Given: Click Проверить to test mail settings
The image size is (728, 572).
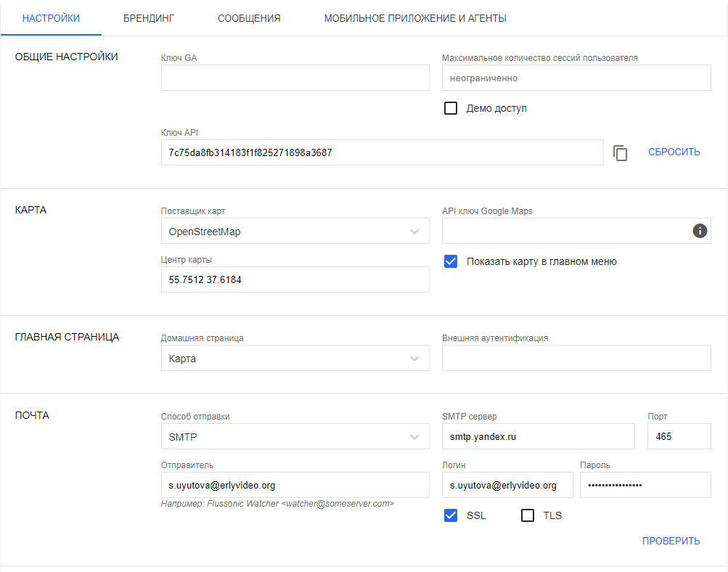Looking at the screenshot, I should pos(671,541).
